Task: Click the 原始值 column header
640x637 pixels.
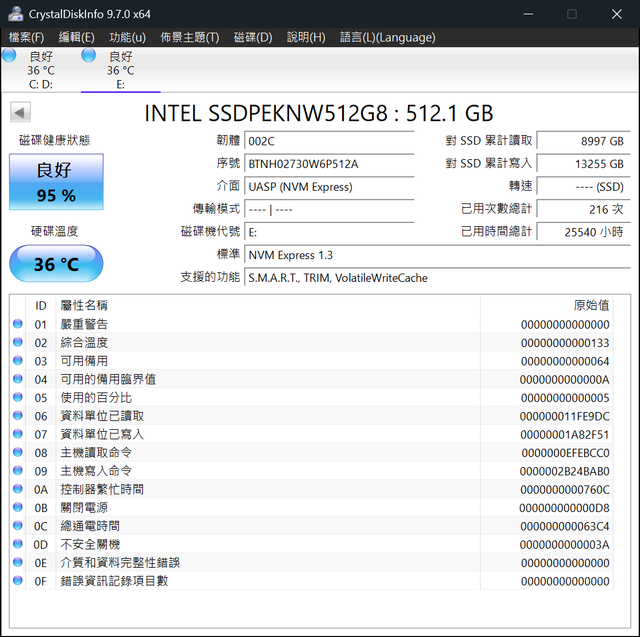Action: click(547, 305)
